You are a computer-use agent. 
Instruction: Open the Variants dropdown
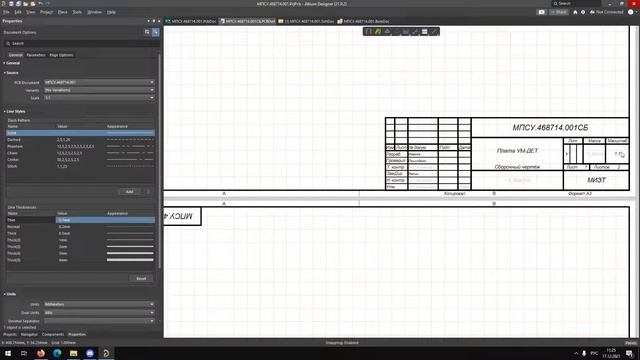(x=99, y=90)
